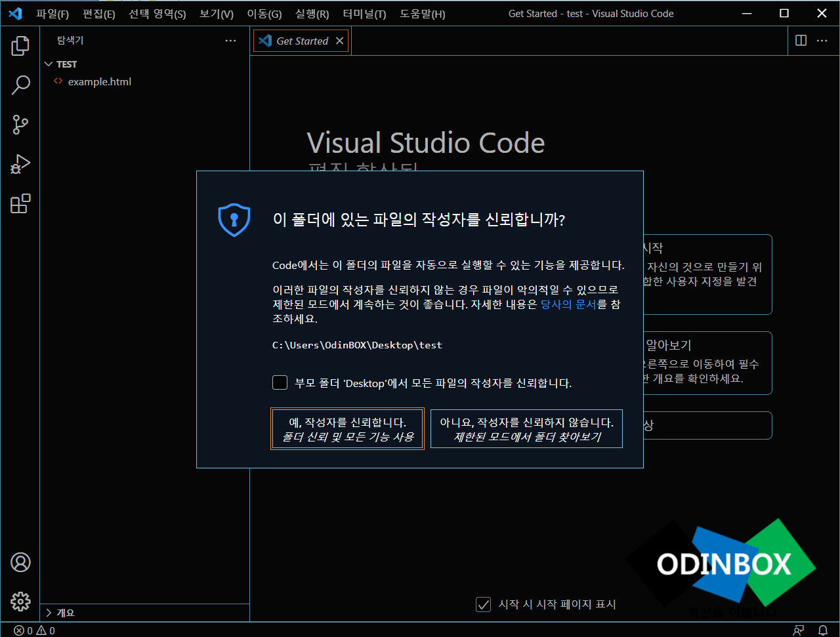This screenshot has height=637, width=840.
Task: Open the Explorer view in activity bar
Action: pyautogui.click(x=20, y=46)
